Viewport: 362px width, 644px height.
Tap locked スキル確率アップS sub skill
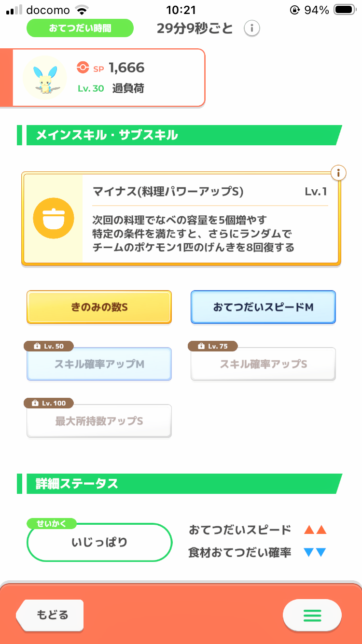(x=263, y=364)
